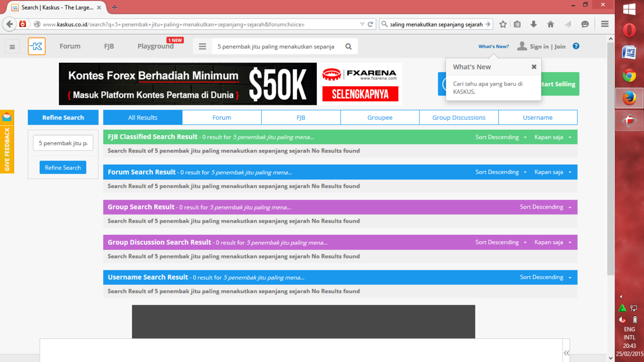The height and width of the screenshot is (362, 644).
Task: Click the go arrow in the Firefox search box
Action: 487,24
